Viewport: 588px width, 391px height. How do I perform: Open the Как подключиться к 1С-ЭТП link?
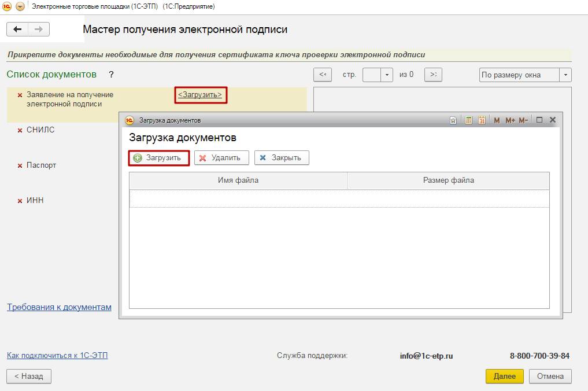pos(57,355)
